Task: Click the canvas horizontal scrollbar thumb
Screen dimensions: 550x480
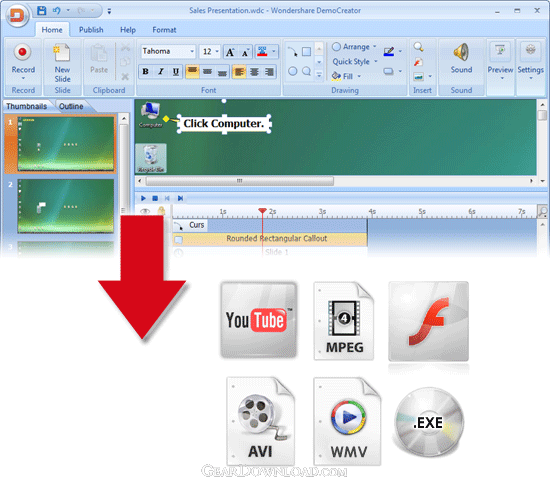Action: [x=240, y=181]
